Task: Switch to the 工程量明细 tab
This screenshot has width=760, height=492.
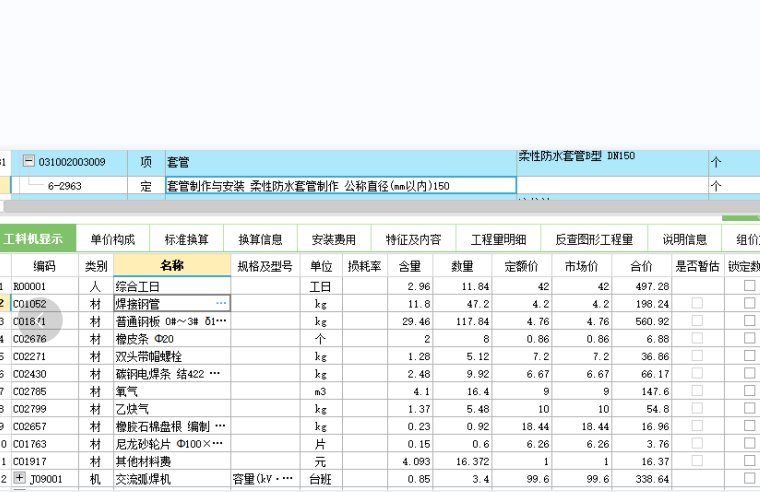Action: point(498,239)
